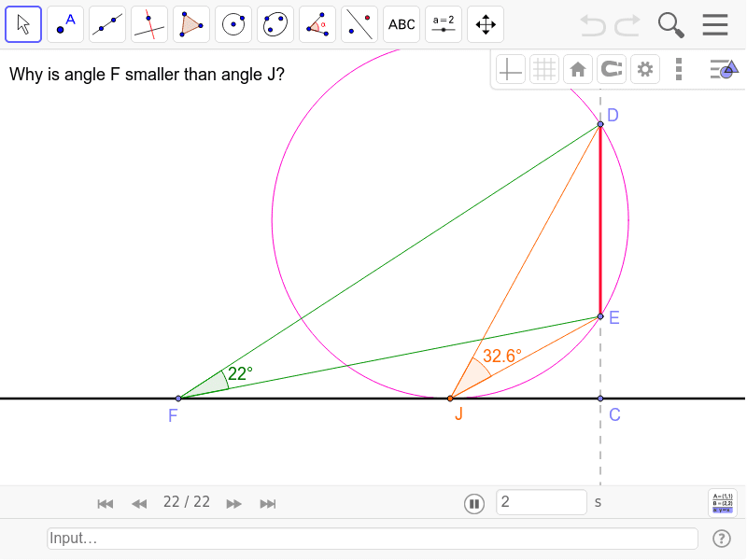
Task: Open the hamburger main menu
Action: [x=715, y=24]
